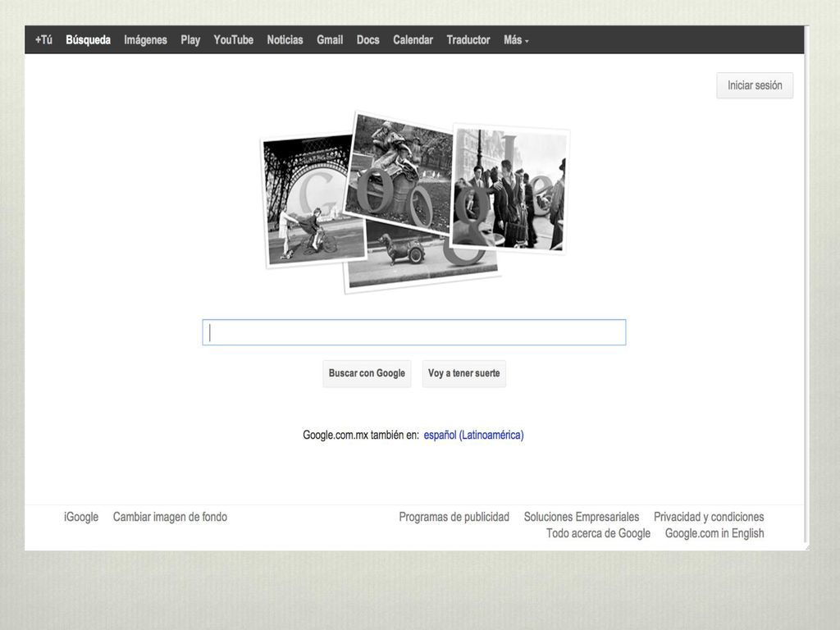Go to Imágenes in navigation bar
840x630 pixels.
coord(145,40)
